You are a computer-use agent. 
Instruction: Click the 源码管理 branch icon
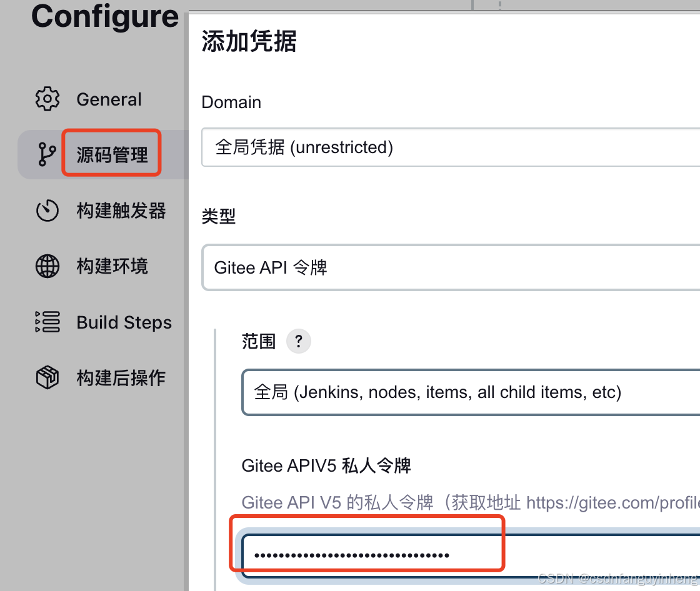click(x=46, y=154)
